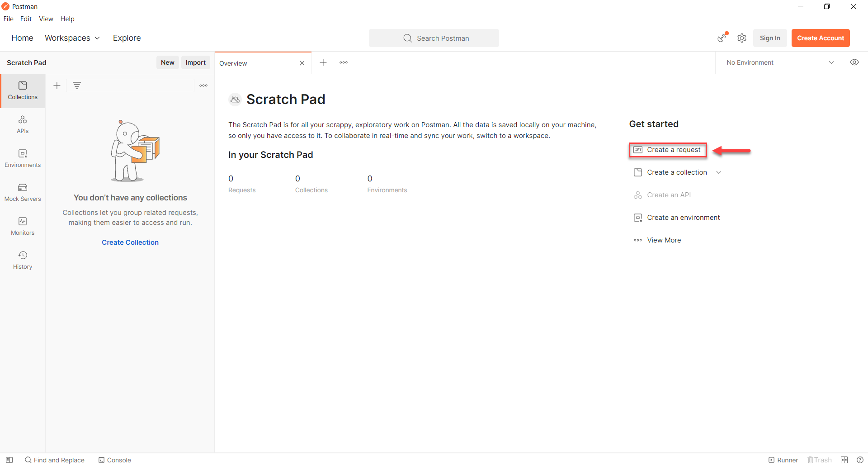Open the Mock Servers sidebar panel
This screenshot has width=868, height=466.
click(23, 192)
